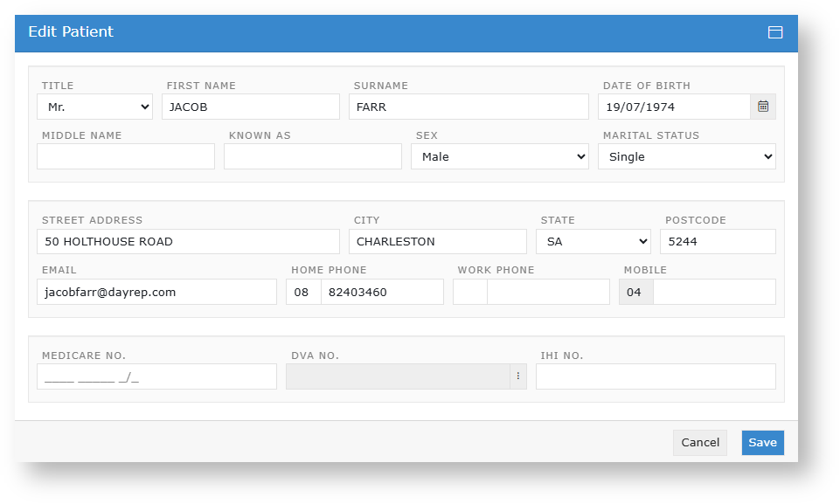Select the Postcode field showing 5244
Screen dimensions: 840x504
718,241
